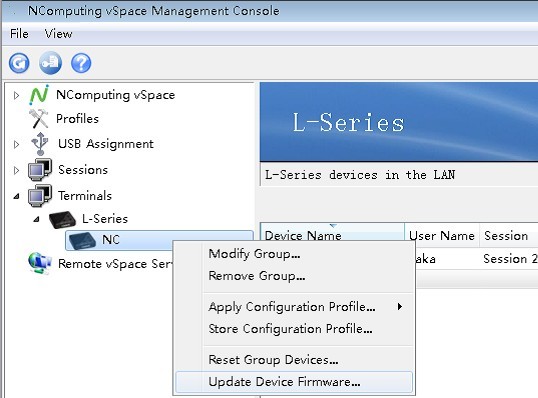The height and width of the screenshot is (398, 538).
Task: Click the blue refresh toolbar icon
Action: 19,63
